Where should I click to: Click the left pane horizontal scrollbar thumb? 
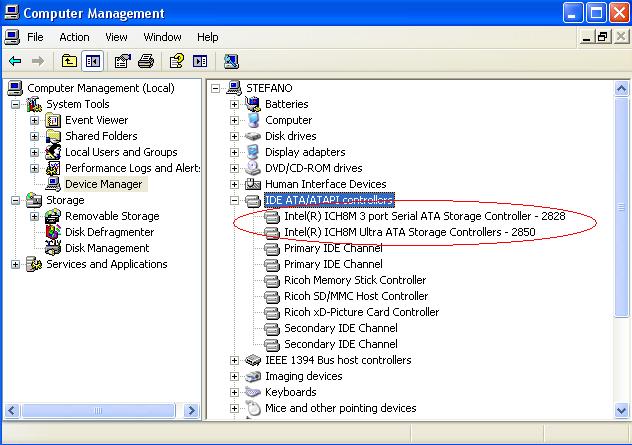[x=98, y=411]
